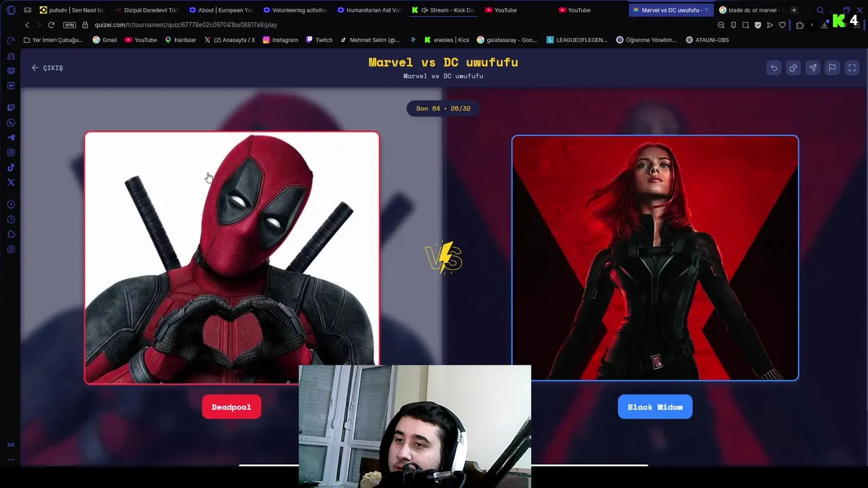Screen dimensions: 868x488
Task: Open the elwoles Kick bookmark
Action: click(446, 40)
